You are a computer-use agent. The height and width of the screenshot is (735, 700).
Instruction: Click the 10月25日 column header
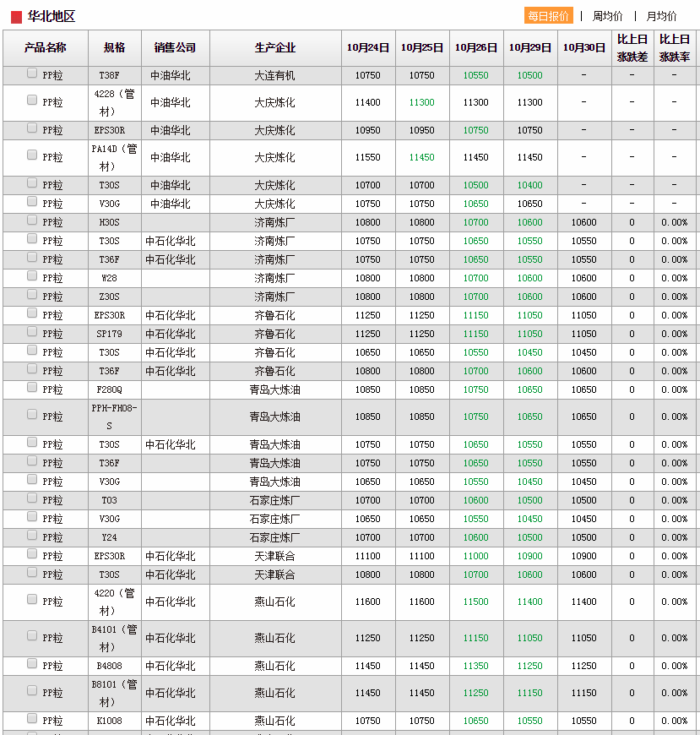422,48
